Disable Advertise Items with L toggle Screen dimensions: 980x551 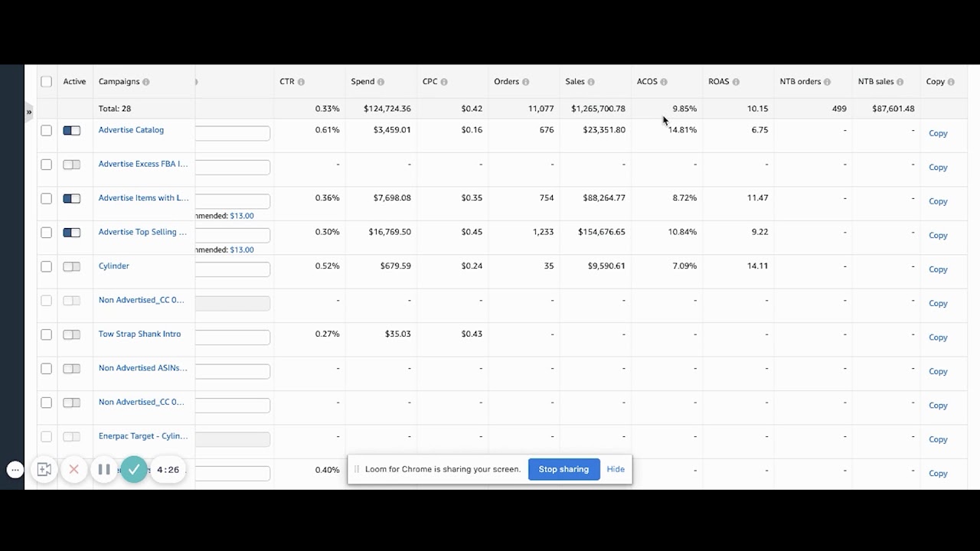[72, 199]
